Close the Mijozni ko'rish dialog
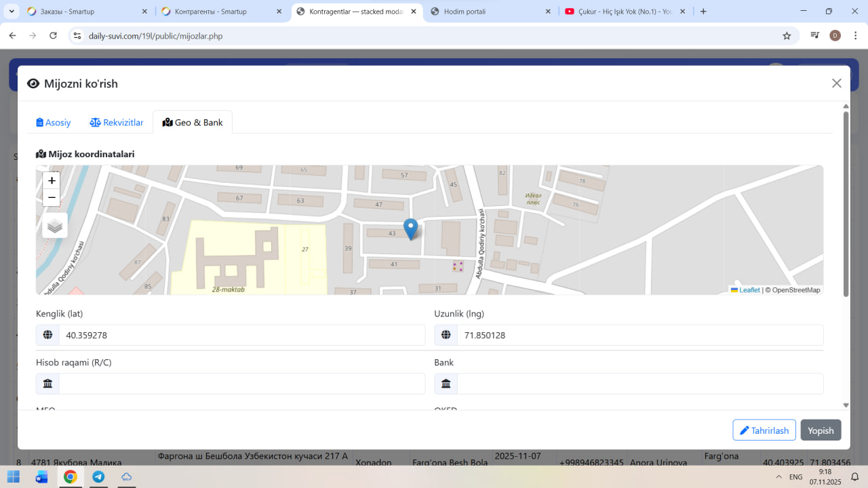 pyautogui.click(x=836, y=83)
